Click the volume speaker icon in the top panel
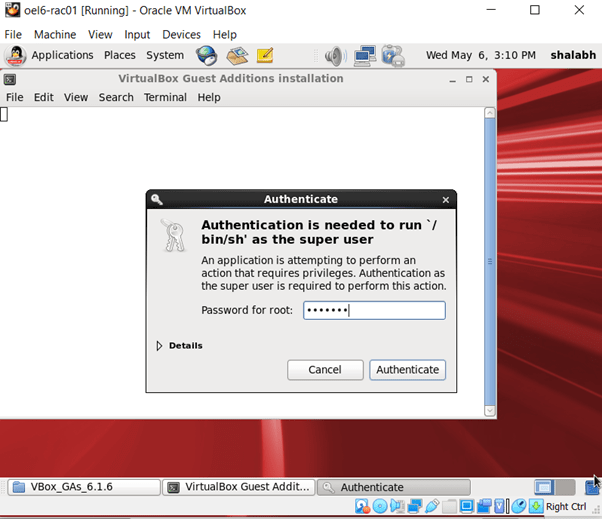 [333, 55]
